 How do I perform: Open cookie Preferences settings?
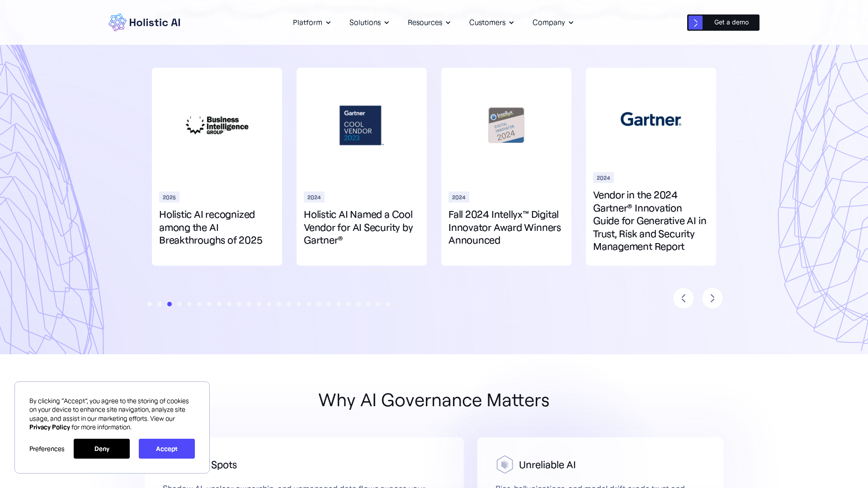[47, 449]
